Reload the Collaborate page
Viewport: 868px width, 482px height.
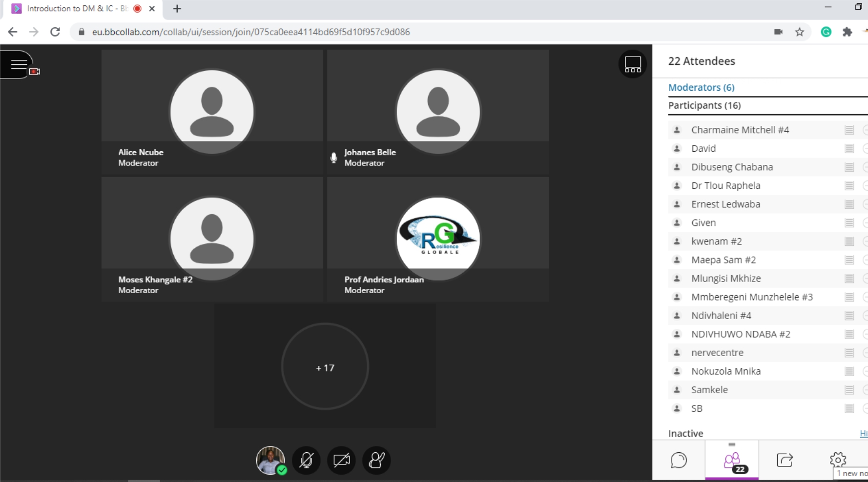coord(55,32)
